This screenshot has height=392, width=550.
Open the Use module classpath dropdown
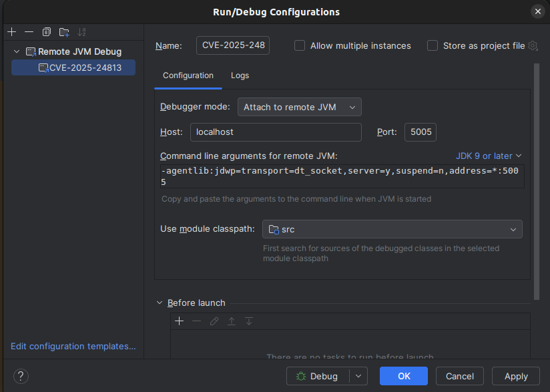(x=392, y=230)
